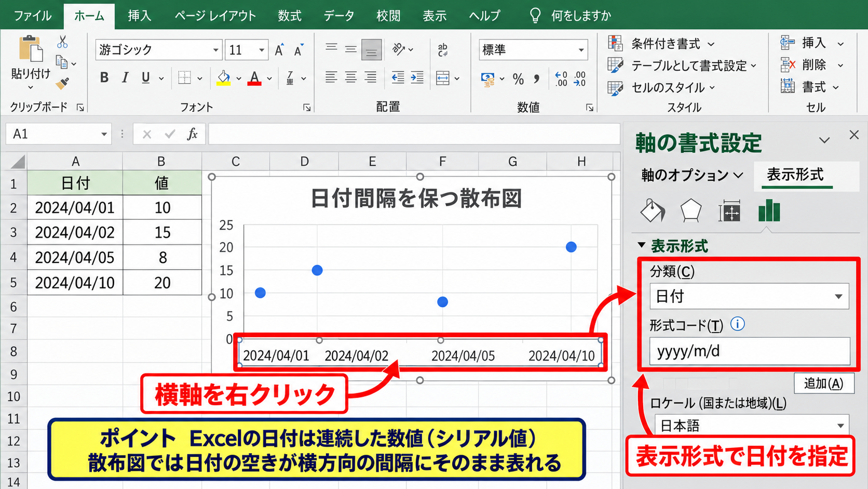Select axis options bar chart icon

coord(769,210)
